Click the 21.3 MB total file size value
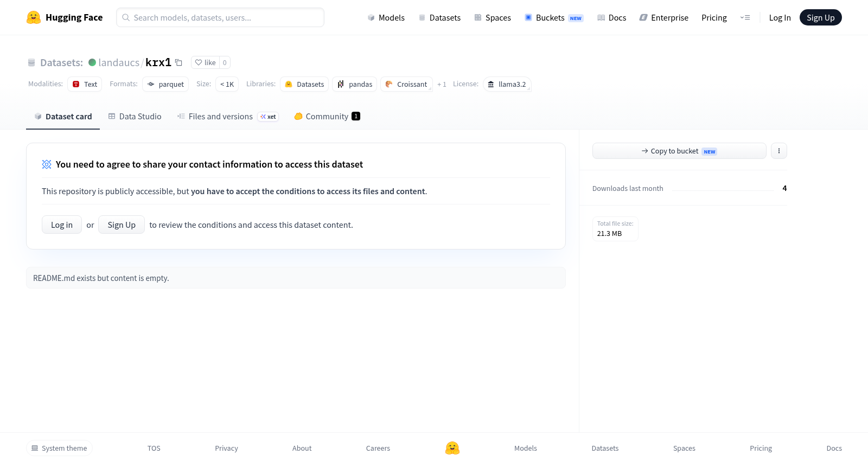The image size is (868, 467). coord(609,234)
